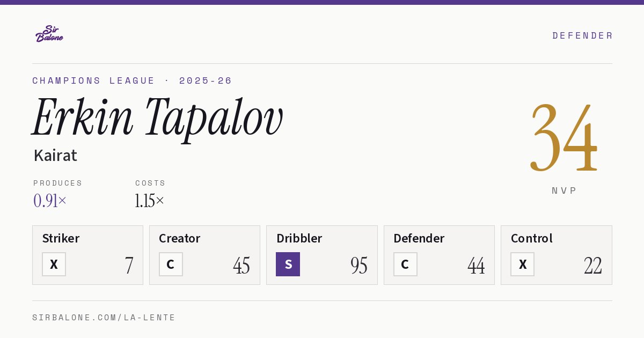Open the Creator stat card
The width and height of the screenshot is (644, 338).
[204, 255]
